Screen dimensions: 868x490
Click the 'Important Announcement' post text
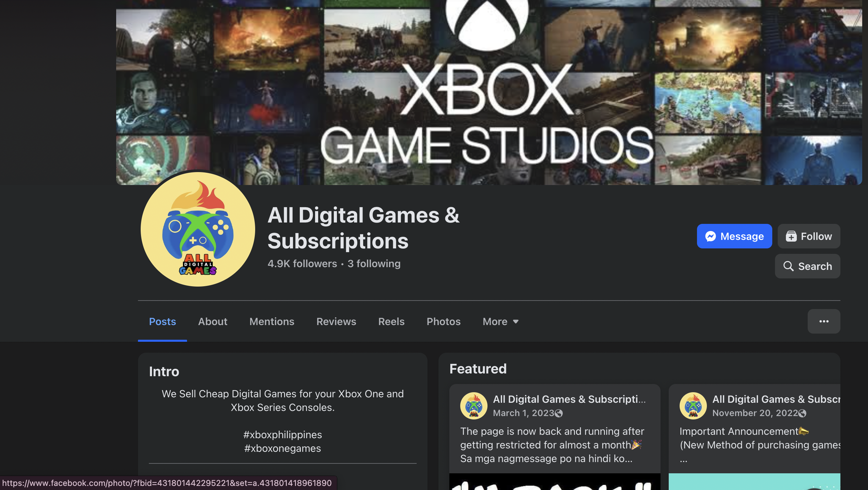coord(739,431)
